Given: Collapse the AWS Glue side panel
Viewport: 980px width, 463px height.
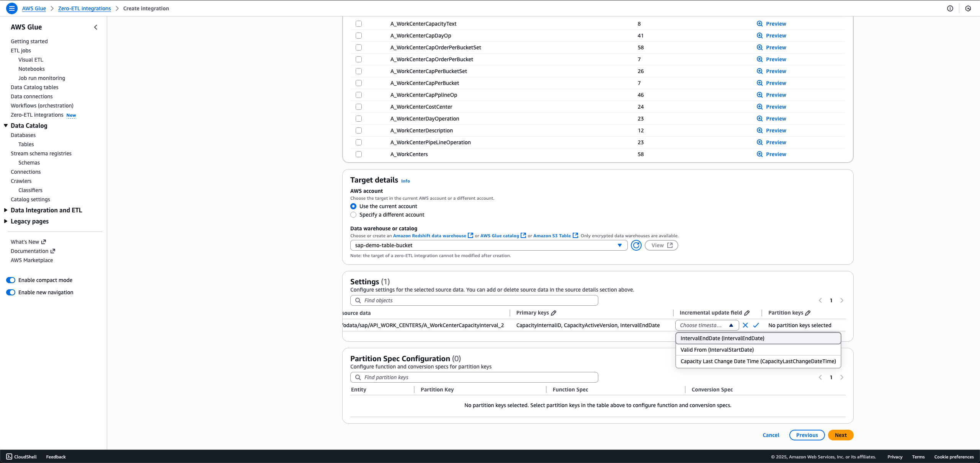Looking at the screenshot, I should click(x=96, y=27).
